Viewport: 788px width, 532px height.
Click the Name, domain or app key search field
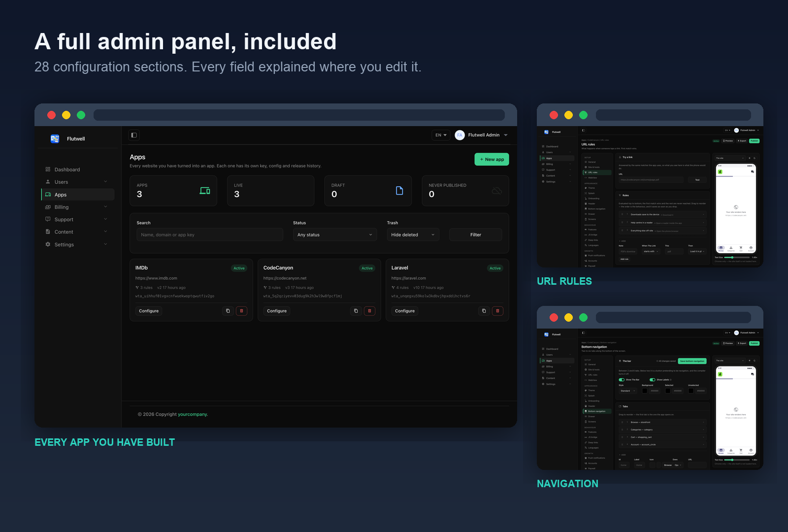(x=210, y=234)
